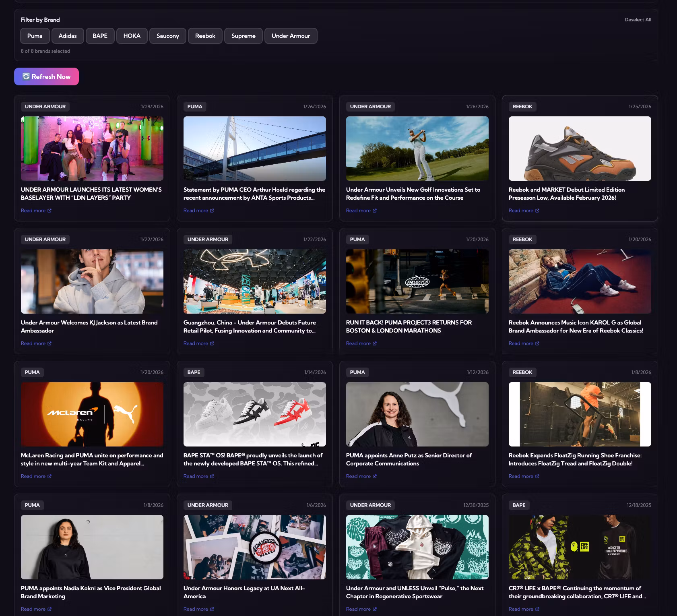677x616 pixels.
Task: Toggle the Adidas brand filter
Action: 68,36
